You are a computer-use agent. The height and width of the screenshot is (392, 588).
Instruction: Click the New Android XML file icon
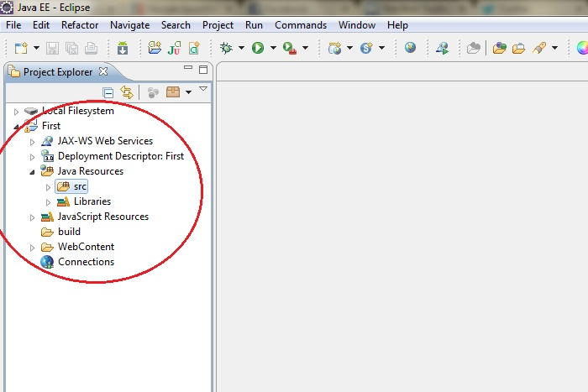point(194,48)
